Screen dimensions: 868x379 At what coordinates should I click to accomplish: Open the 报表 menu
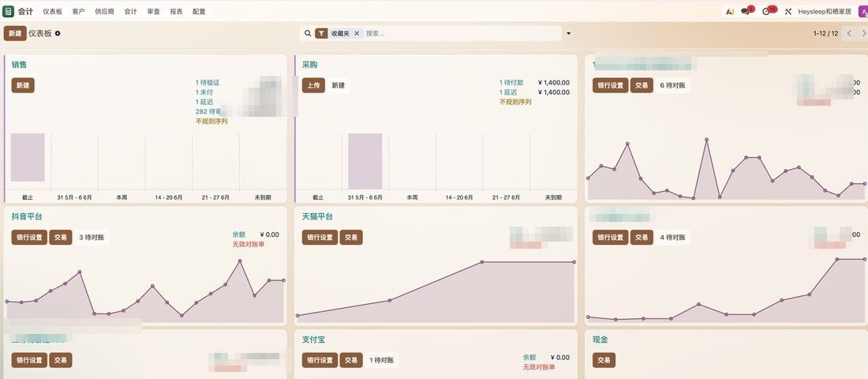pos(176,11)
